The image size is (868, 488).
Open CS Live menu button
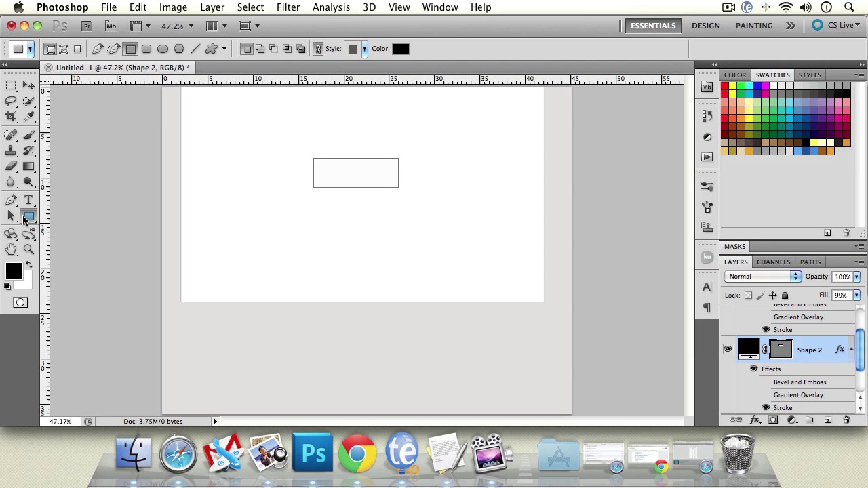coord(834,26)
